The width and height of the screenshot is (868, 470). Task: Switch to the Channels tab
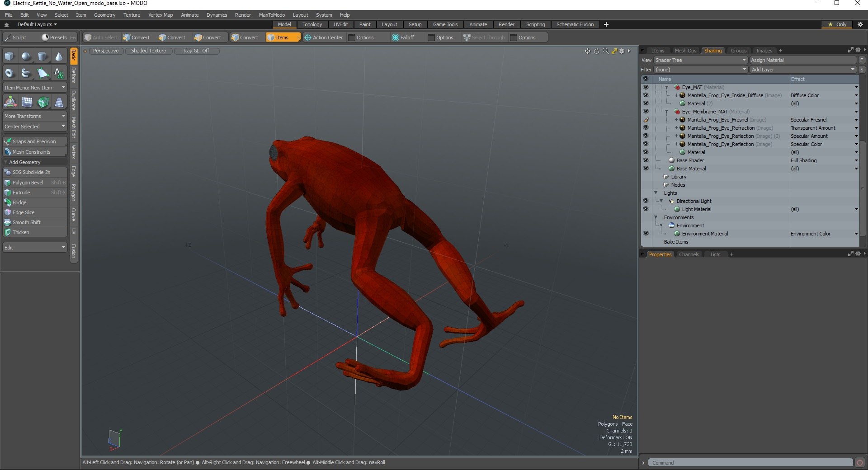tap(689, 254)
